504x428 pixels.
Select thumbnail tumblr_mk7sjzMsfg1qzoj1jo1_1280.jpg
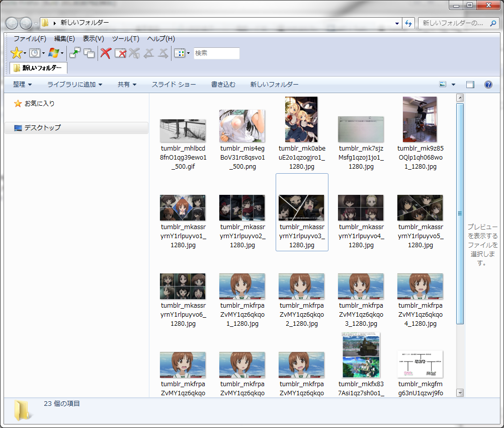point(361,129)
